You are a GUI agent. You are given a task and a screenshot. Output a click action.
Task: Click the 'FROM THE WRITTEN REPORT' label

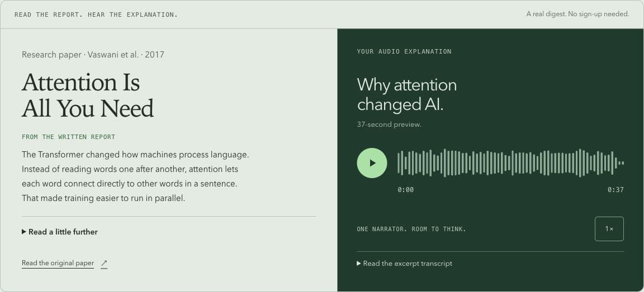click(68, 137)
